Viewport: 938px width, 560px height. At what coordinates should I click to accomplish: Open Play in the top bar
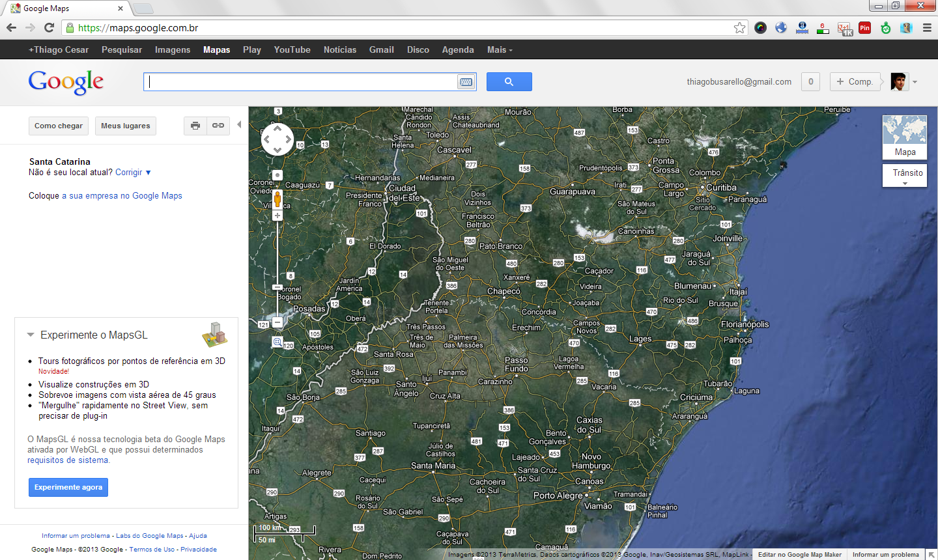[x=252, y=49]
